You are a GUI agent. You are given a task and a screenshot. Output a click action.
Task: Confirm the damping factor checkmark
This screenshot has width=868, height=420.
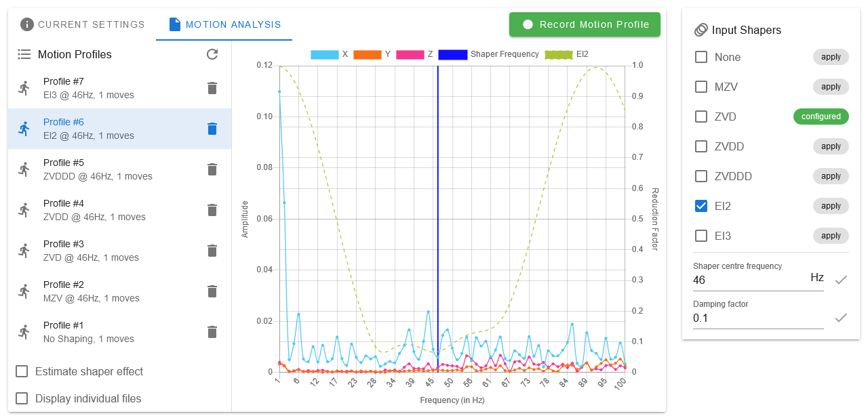(x=841, y=317)
